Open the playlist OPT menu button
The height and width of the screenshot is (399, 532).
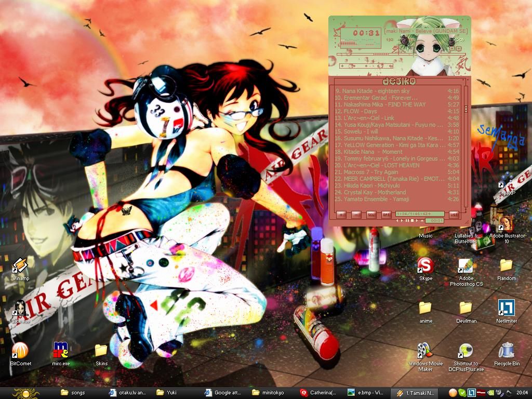pyautogui.click(x=386, y=215)
